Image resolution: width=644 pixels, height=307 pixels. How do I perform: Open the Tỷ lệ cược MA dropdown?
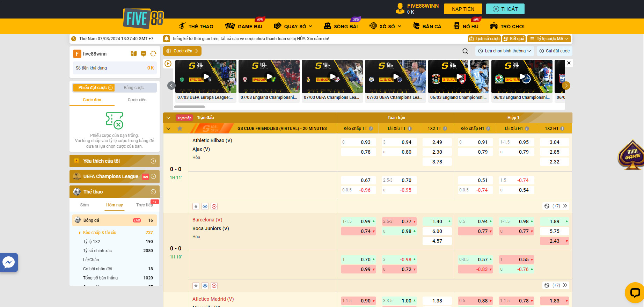tap(549, 39)
